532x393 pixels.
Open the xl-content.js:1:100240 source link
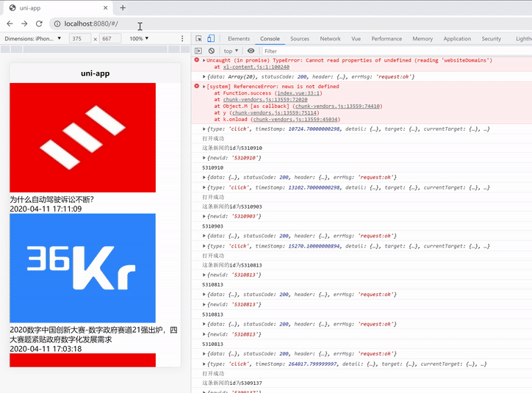point(256,67)
